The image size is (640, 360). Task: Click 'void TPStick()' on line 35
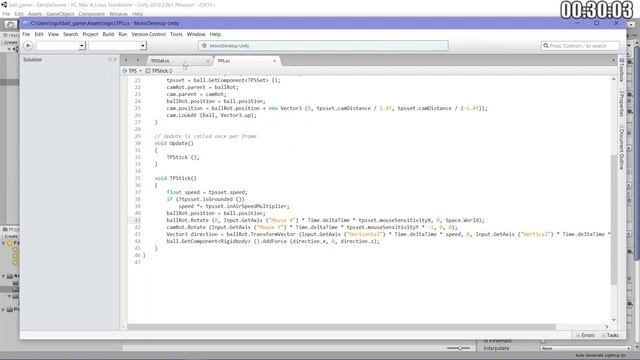click(176, 178)
